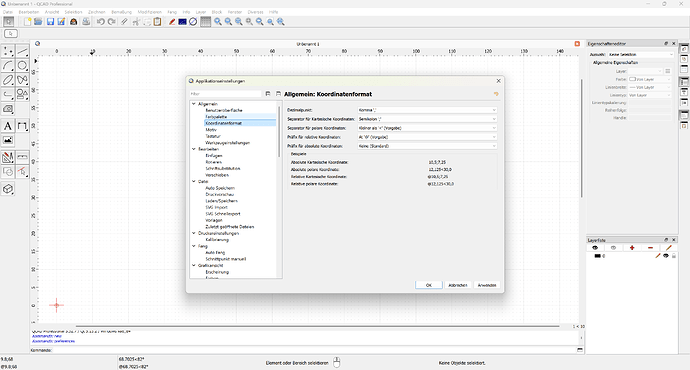Click OK in Applikationseinstellungen dialog
Viewport: 690px width, 370px height.
429,285
